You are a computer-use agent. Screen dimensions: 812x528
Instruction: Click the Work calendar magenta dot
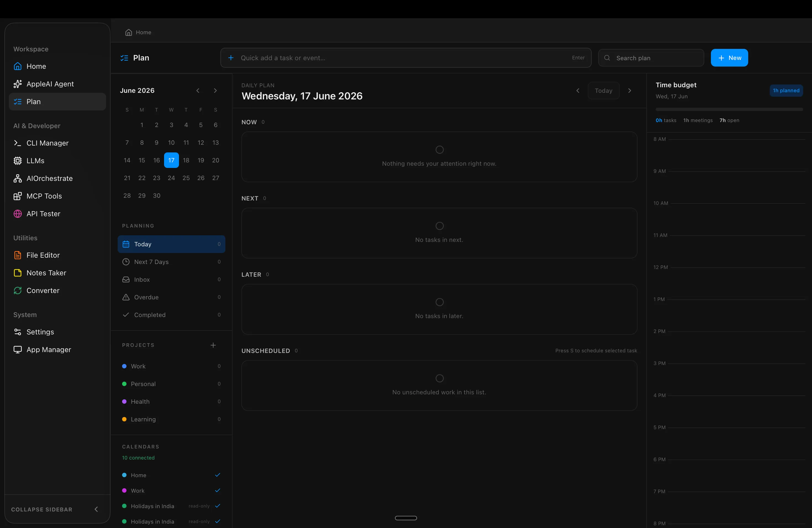click(x=124, y=490)
